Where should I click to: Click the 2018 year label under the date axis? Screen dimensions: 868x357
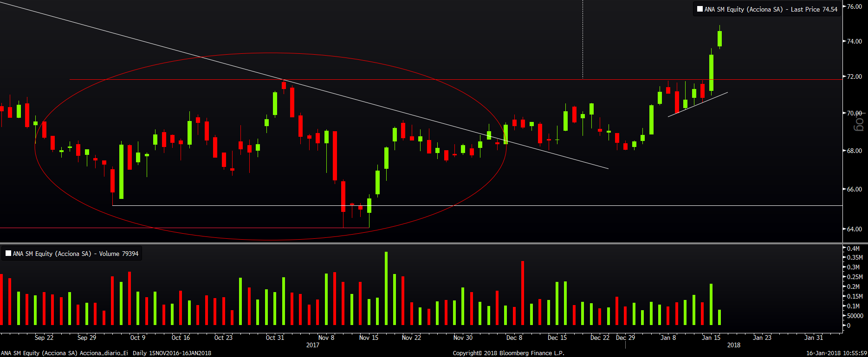pyautogui.click(x=734, y=345)
